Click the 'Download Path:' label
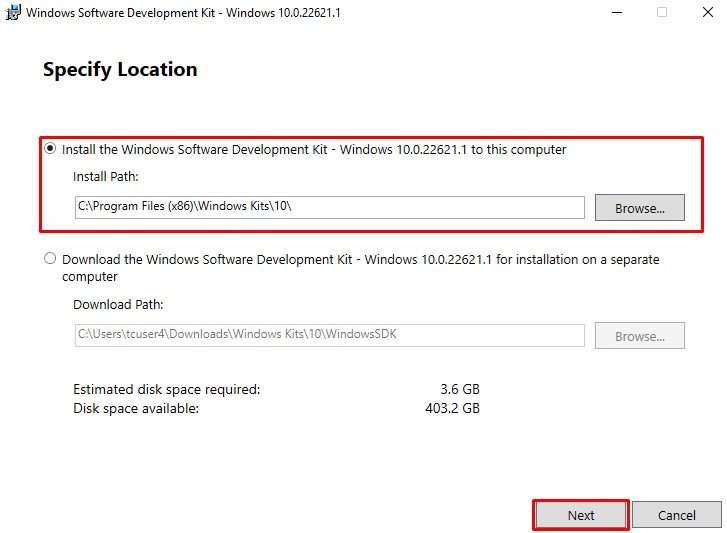 [118, 305]
